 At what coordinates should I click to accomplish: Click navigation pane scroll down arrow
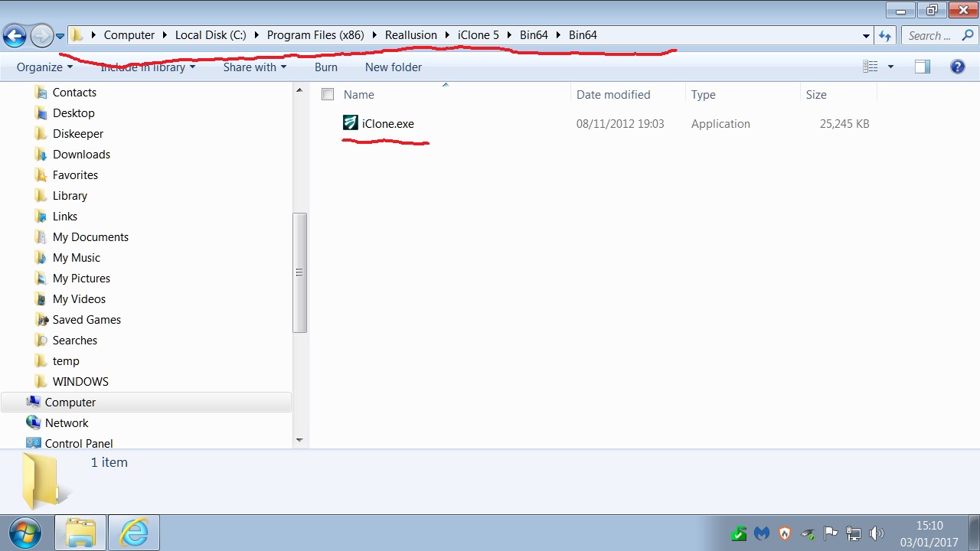[299, 441]
